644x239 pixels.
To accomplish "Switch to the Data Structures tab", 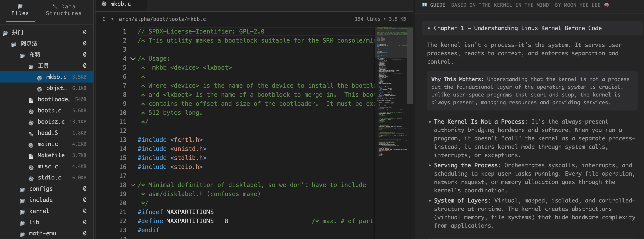I will pyautogui.click(x=64, y=10).
